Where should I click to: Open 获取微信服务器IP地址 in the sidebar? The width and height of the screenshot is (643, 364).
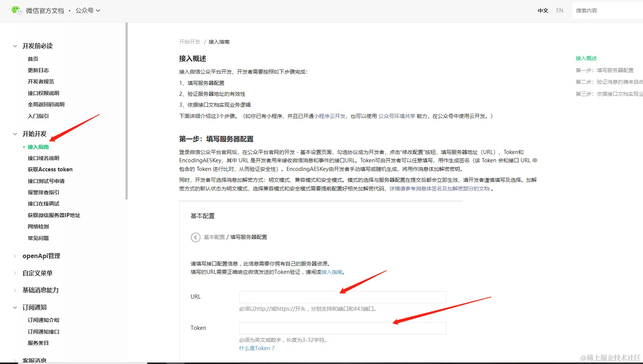click(54, 215)
